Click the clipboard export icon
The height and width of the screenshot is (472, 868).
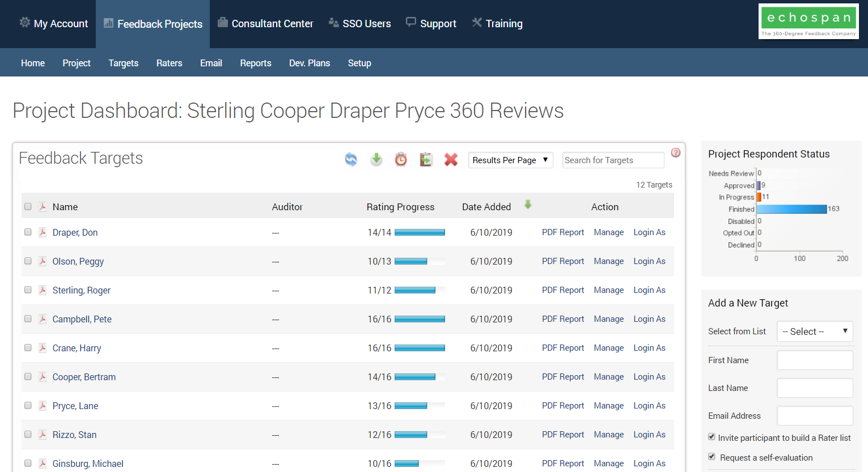pos(426,160)
